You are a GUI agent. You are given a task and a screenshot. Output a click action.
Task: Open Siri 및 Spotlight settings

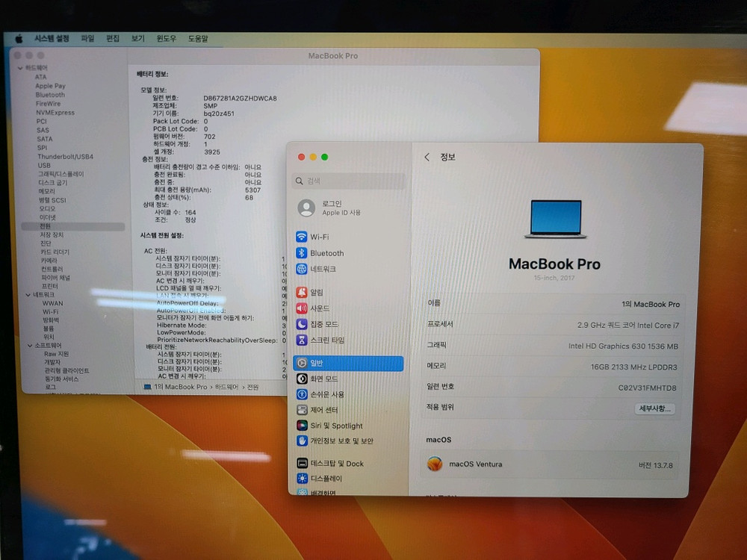click(x=332, y=425)
